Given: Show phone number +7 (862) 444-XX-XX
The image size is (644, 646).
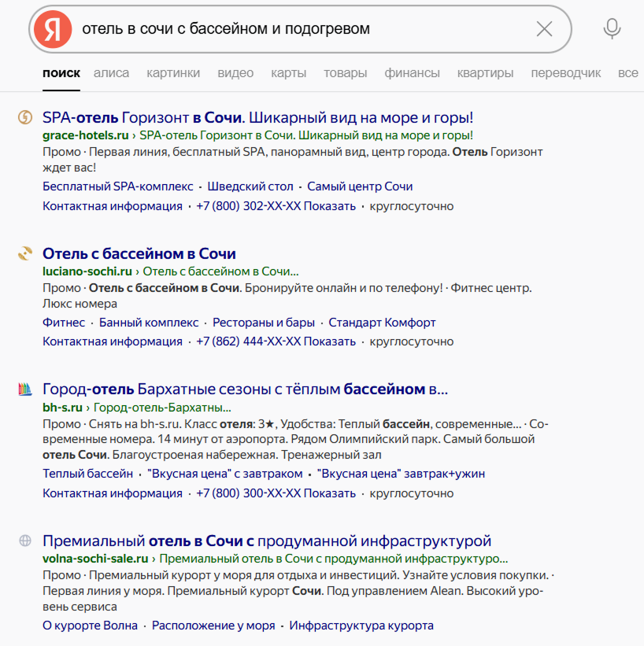Looking at the screenshot, I should point(276,341).
